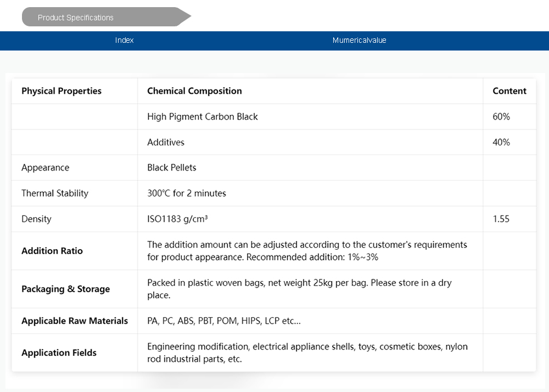This screenshot has height=392, width=549.
Task: Select the Appearance row label
Action: [45, 167]
